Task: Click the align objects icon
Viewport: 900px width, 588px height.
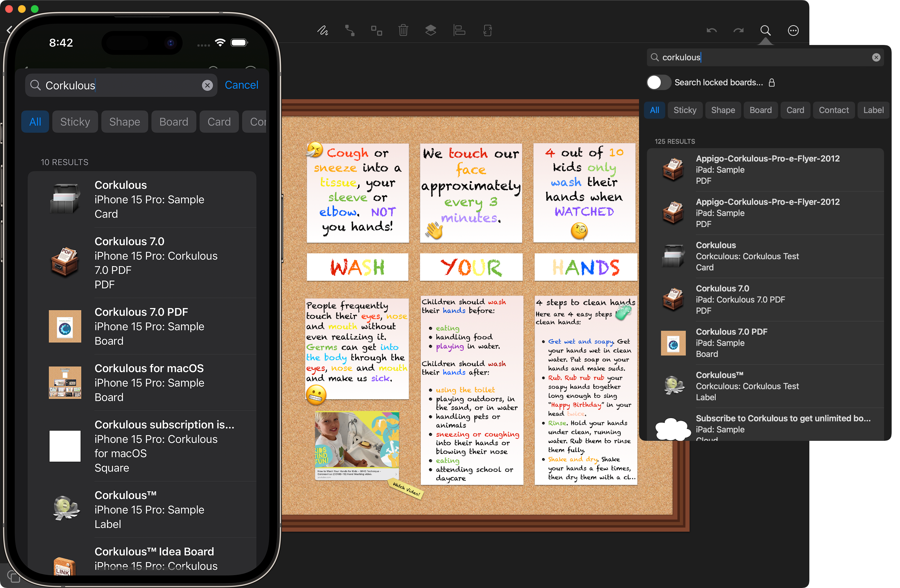Action: [x=459, y=30]
